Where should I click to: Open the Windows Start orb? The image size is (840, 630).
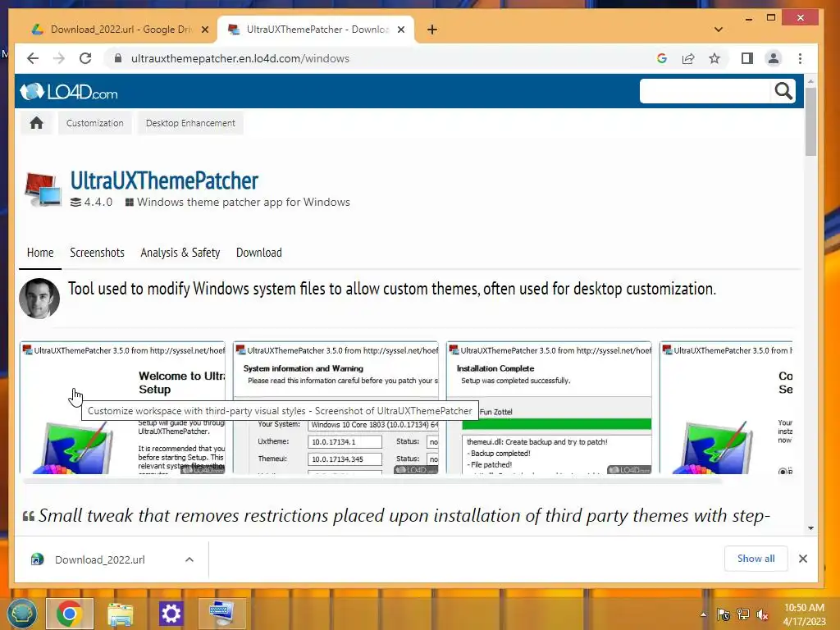tap(21, 614)
